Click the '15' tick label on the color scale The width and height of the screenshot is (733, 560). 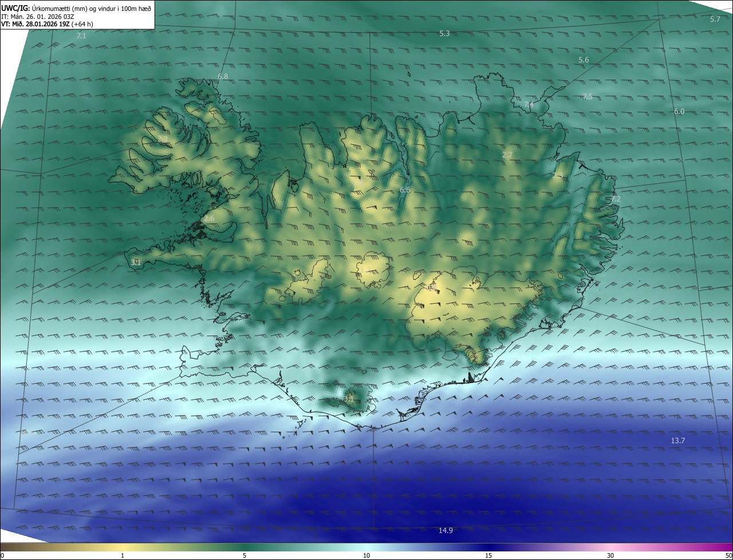[x=488, y=555]
